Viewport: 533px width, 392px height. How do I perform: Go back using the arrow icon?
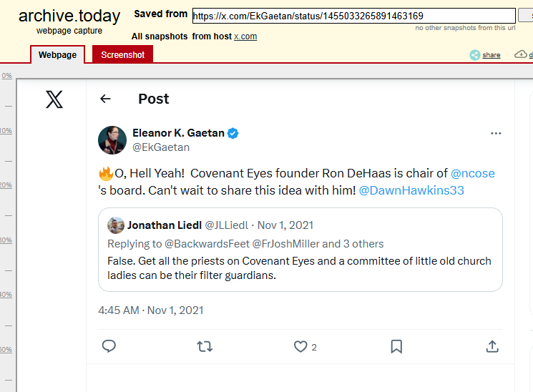pyautogui.click(x=106, y=99)
